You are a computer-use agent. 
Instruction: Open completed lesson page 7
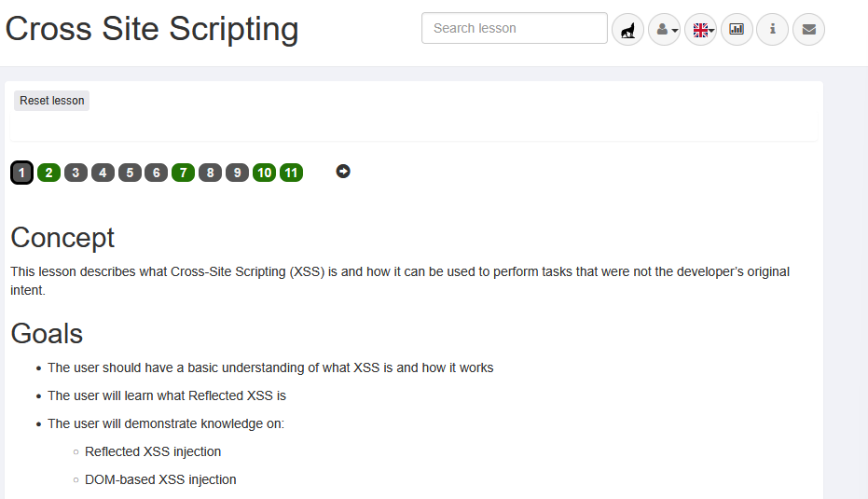click(x=183, y=173)
